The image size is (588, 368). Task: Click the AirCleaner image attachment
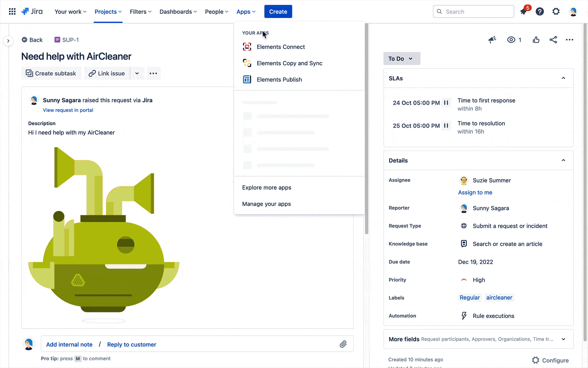(104, 235)
